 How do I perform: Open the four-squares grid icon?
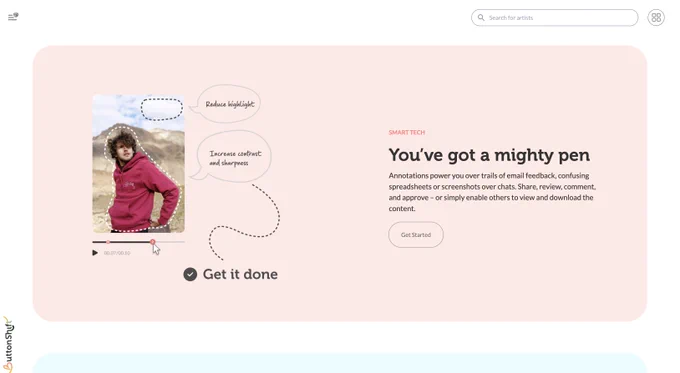tap(656, 18)
